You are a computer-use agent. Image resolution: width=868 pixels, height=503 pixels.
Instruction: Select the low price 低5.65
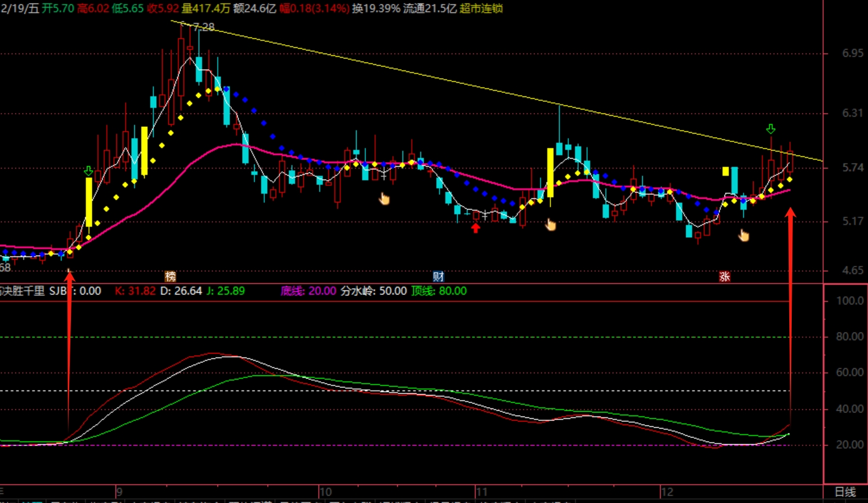point(128,8)
